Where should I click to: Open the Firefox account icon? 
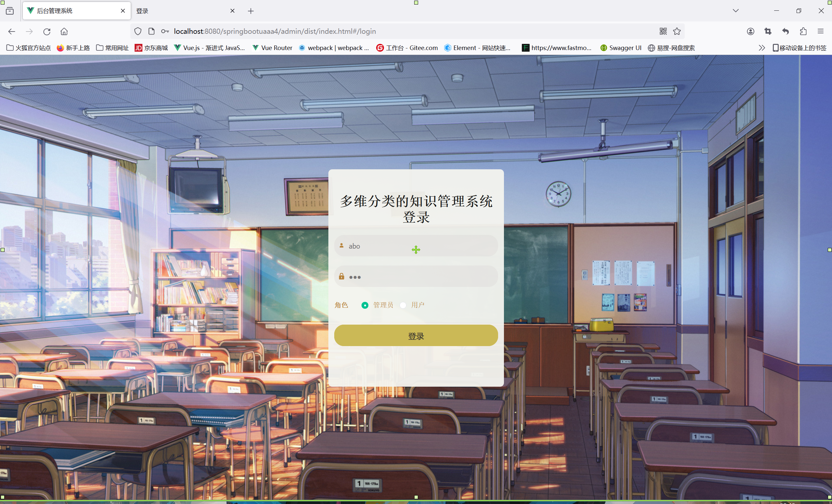(750, 32)
